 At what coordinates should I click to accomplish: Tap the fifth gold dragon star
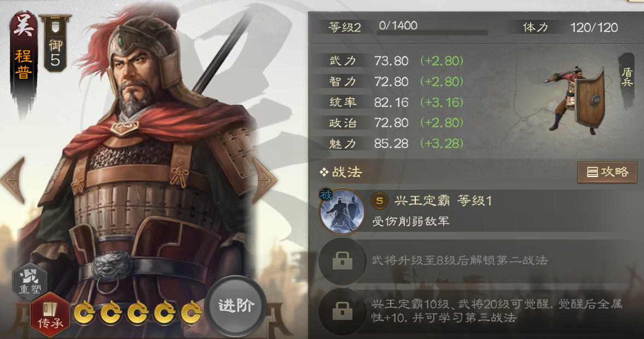192,313
